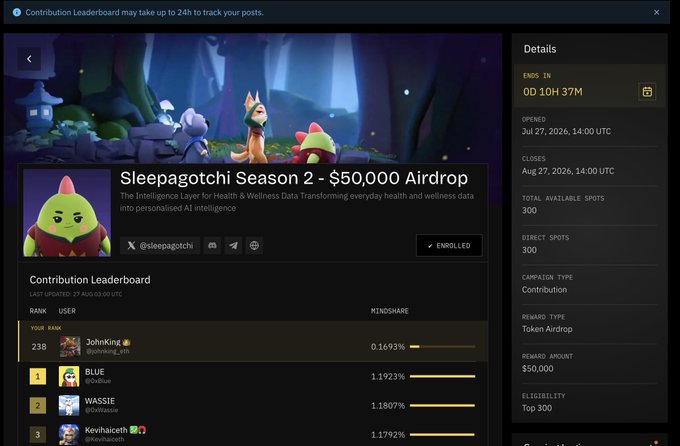Click the 'Token Airdrop' reward type value
Viewport: 680px width, 446px height.
[x=547, y=329]
